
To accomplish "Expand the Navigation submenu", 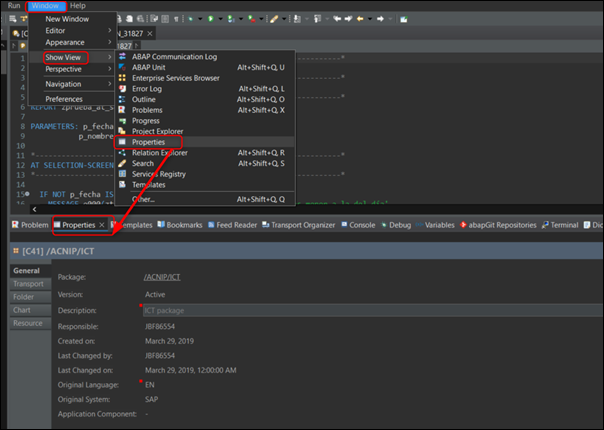I will 72,84.
